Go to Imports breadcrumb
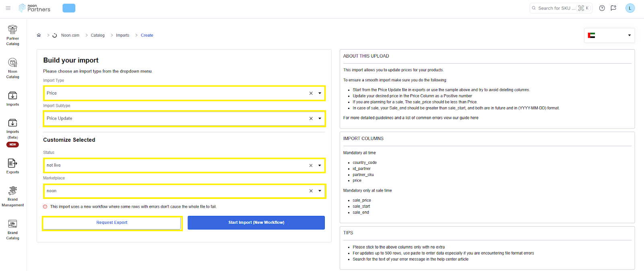This screenshot has height=271, width=644. (122, 35)
